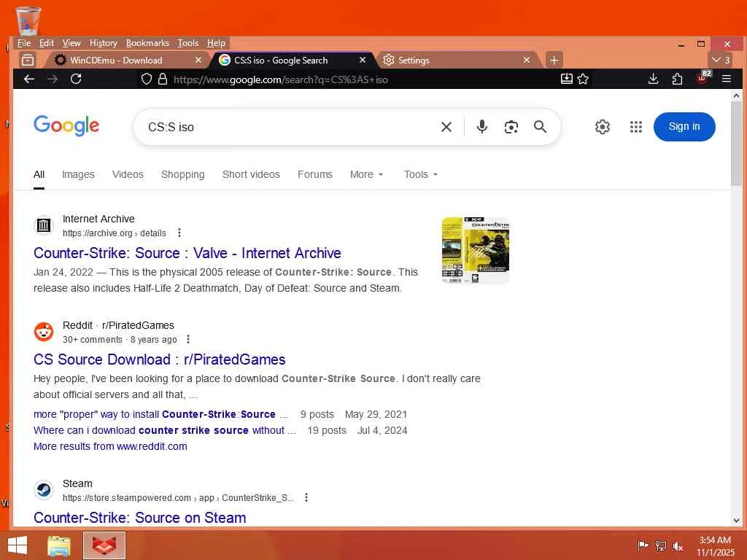Close the CS:S iso Google Search tab
This screenshot has height=560, width=747.
(363, 60)
